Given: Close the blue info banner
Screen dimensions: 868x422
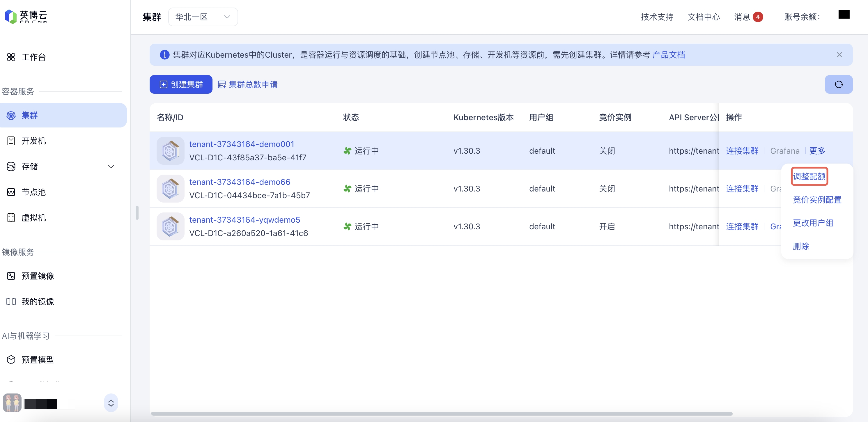Looking at the screenshot, I should [839, 54].
